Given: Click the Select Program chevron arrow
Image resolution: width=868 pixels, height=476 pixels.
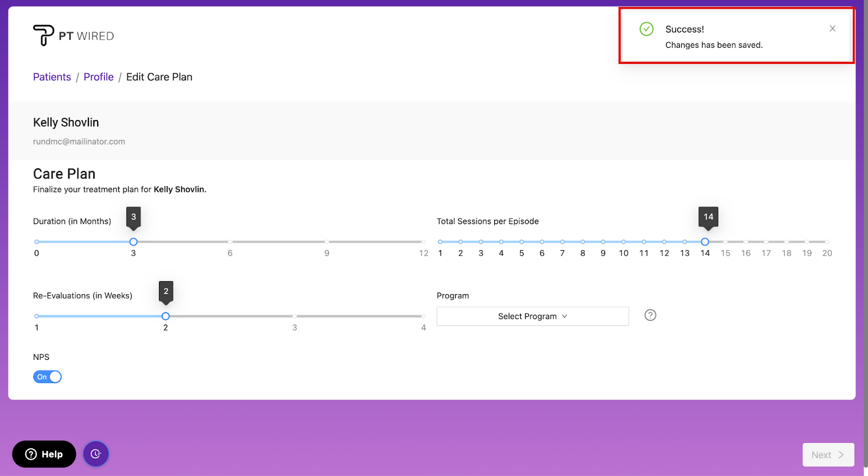Looking at the screenshot, I should click(x=564, y=316).
